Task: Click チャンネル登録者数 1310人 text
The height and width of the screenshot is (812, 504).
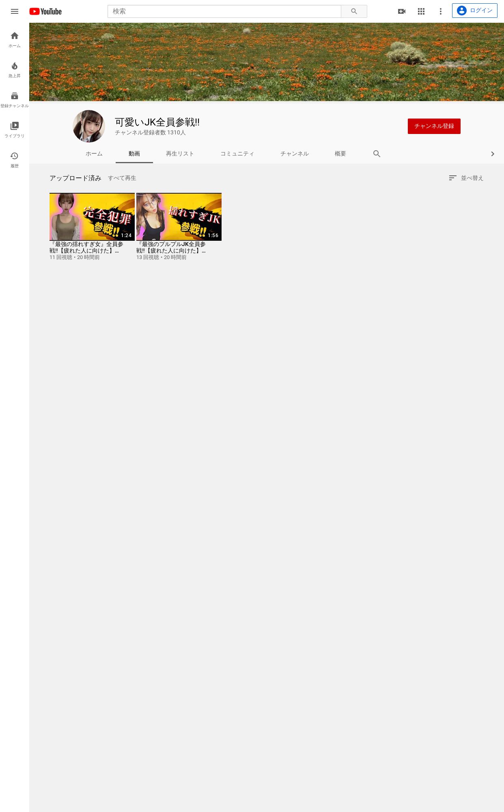Action: [x=150, y=133]
